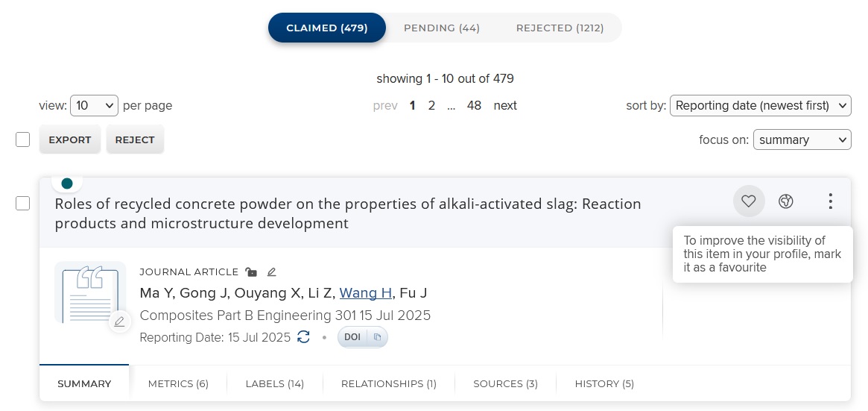Open the Wang H author link
This screenshot has width=868, height=411.
365,293
